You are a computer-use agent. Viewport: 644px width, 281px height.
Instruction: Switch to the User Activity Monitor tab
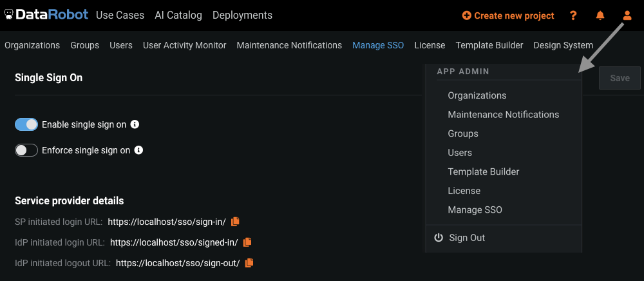tap(184, 45)
